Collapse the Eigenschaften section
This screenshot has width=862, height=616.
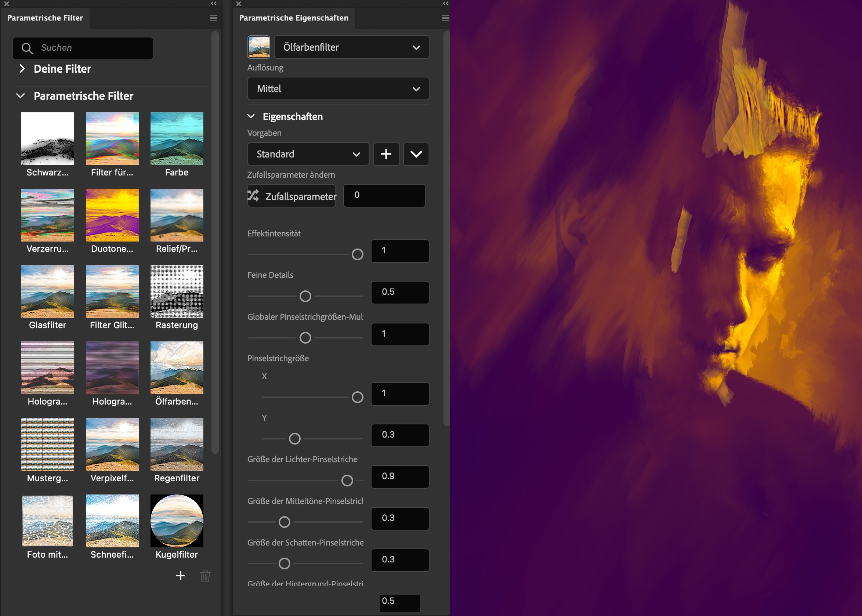[x=251, y=116]
